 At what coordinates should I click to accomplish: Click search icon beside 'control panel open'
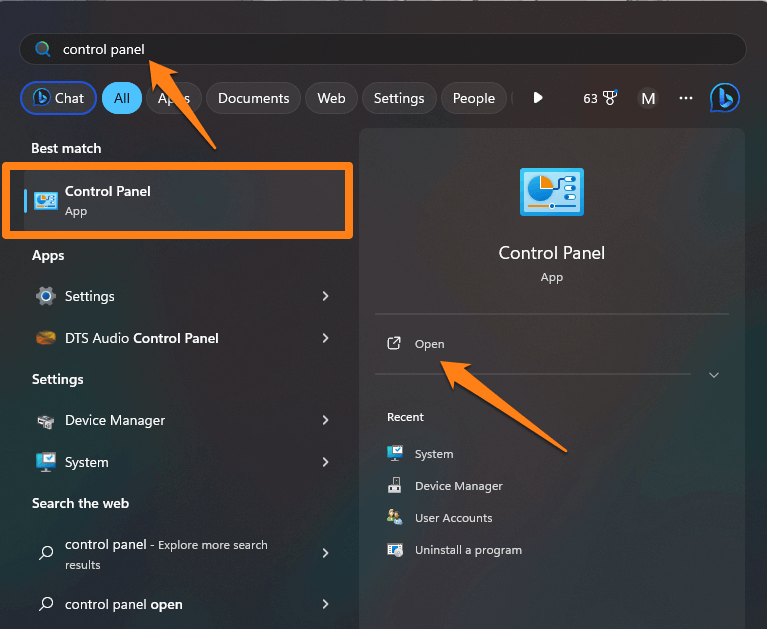[46, 604]
